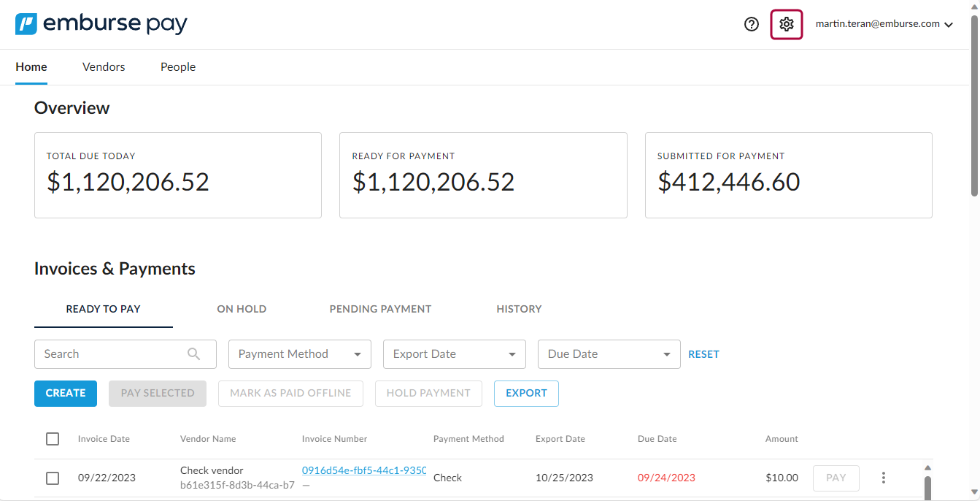Open the Due Date filter dropdown
Viewport: 980px width, 501px height.
609,353
